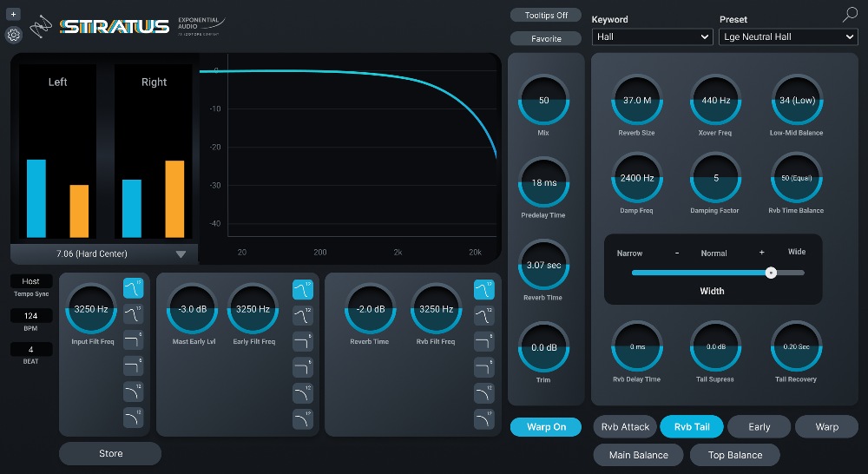Select the bottom filter shape in Input Filt column
This screenshot has height=474, width=868.
click(133, 418)
